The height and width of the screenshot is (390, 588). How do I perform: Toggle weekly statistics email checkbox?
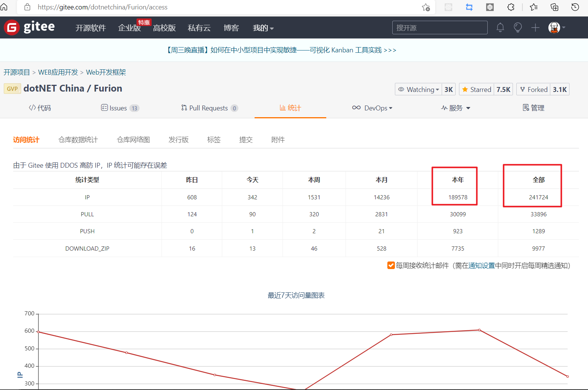click(391, 265)
